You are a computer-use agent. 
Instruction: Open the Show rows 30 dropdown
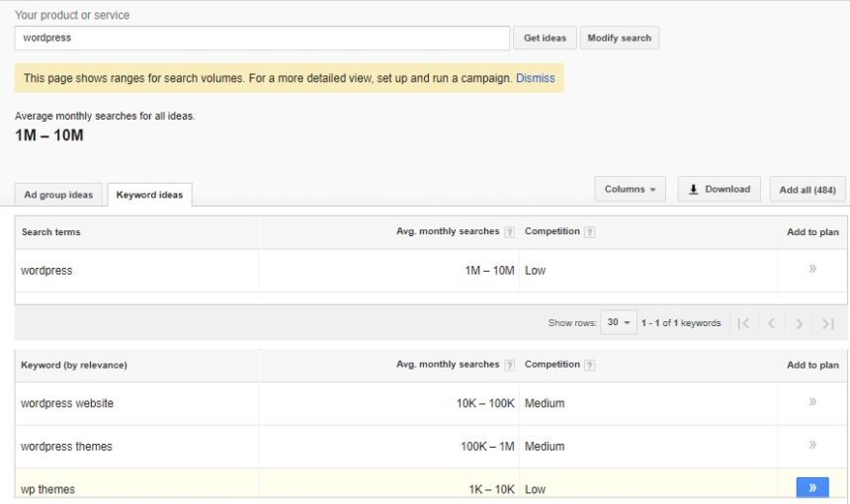pyautogui.click(x=619, y=322)
